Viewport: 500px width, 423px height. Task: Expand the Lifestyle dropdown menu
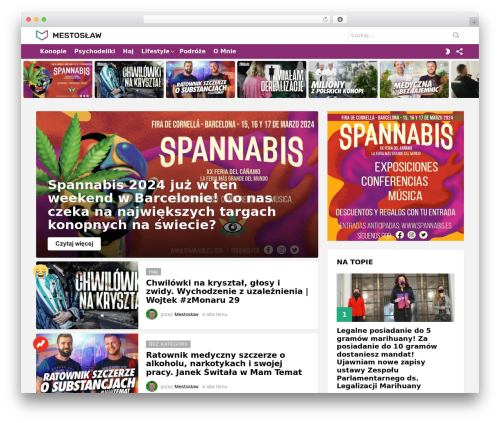pyautogui.click(x=157, y=51)
